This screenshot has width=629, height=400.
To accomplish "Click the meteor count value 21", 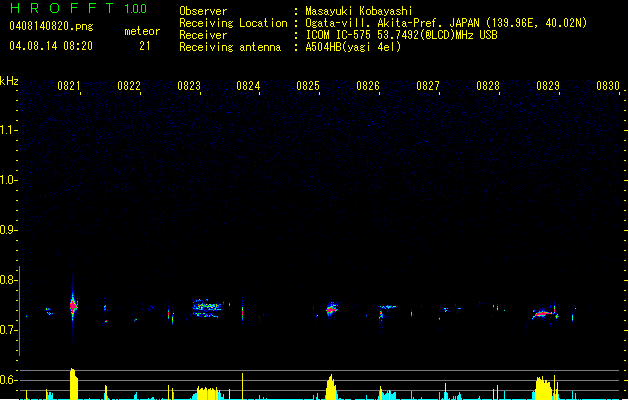I will (x=145, y=46).
